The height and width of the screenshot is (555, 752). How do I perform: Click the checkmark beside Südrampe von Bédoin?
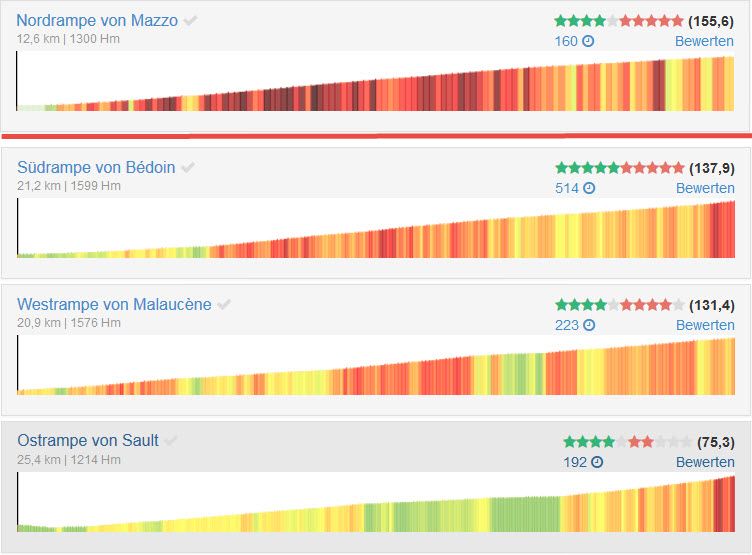(188, 168)
